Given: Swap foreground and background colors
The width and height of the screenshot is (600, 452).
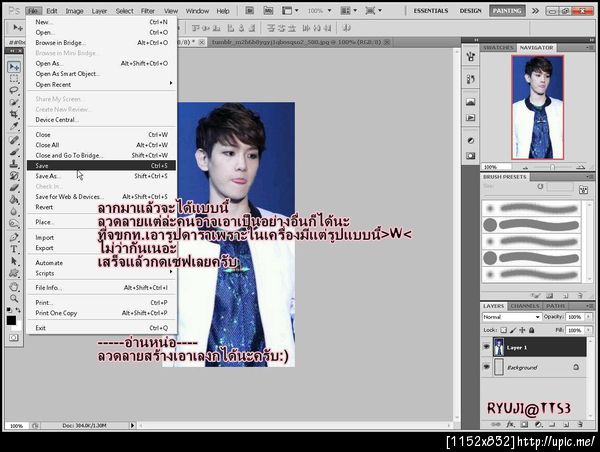Looking at the screenshot, I should (18, 310).
